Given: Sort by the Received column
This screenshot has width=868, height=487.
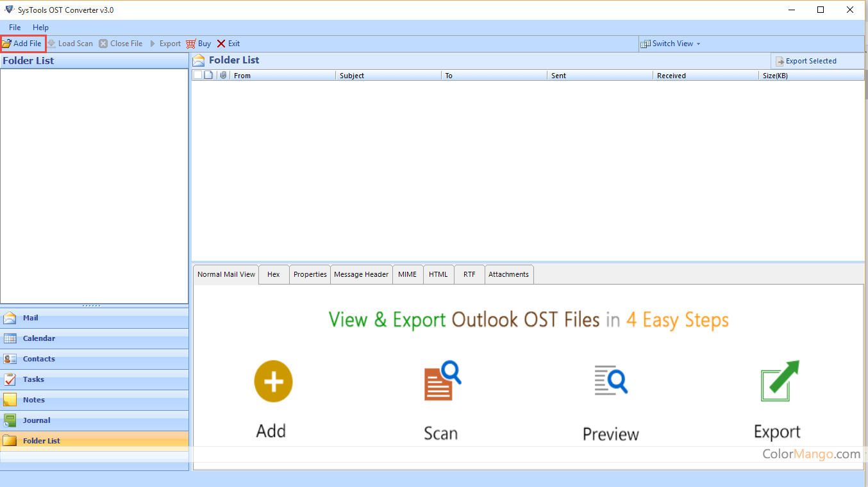Looking at the screenshot, I should (x=706, y=76).
